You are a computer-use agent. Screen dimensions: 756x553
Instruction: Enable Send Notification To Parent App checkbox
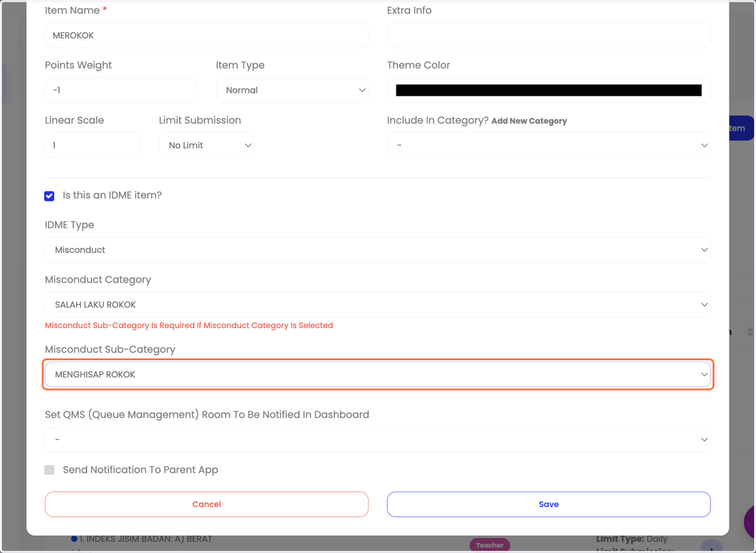tap(49, 470)
